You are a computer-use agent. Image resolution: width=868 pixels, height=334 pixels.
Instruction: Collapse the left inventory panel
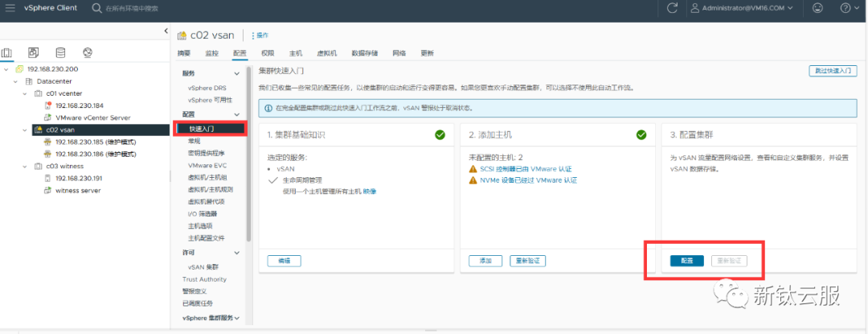pos(166,31)
